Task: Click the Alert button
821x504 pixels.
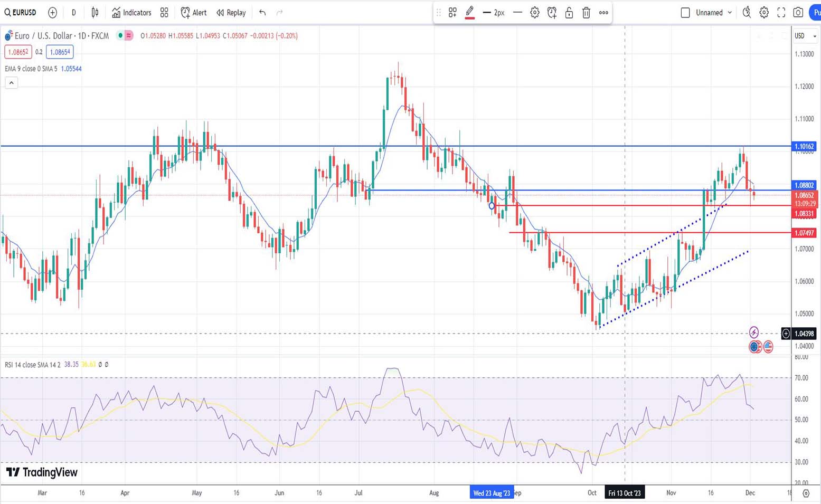Action: 193,13
